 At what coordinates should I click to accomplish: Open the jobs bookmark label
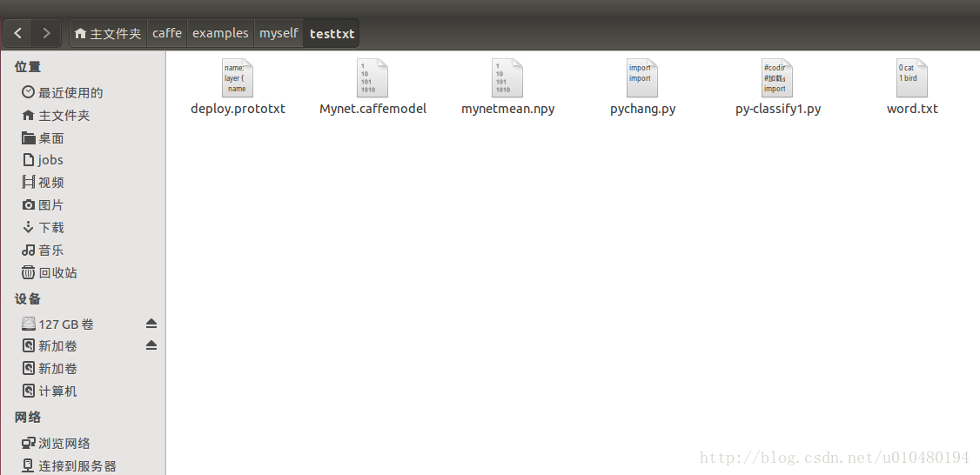click(50, 160)
